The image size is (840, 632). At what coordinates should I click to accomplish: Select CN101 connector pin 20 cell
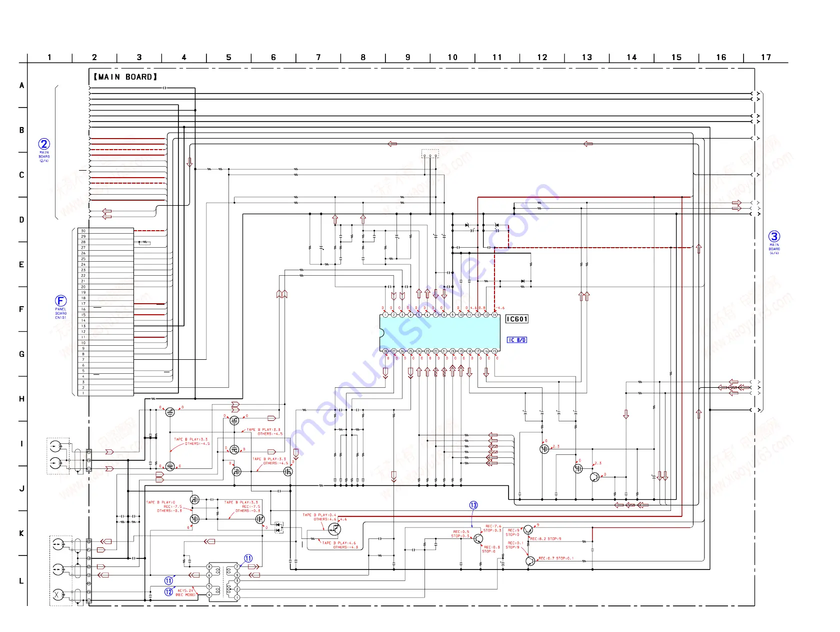pos(83,287)
